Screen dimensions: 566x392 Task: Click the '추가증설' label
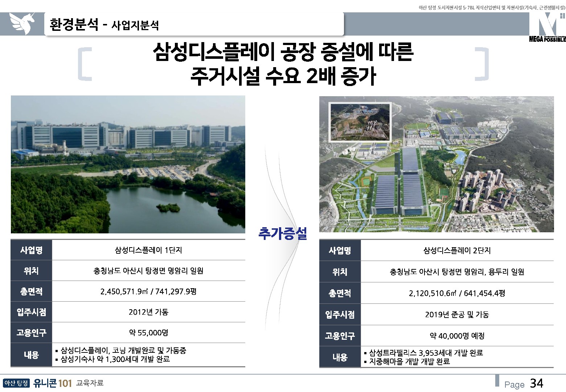[x=283, y=233]
